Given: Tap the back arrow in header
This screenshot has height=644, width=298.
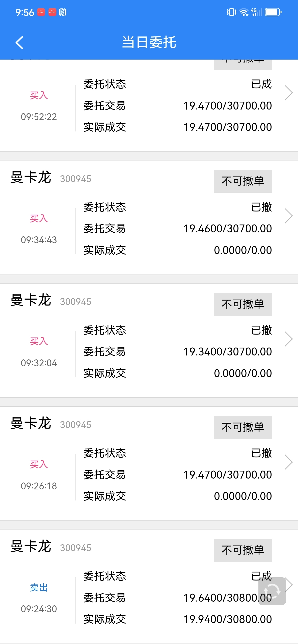Looking at the screenshot, I should coord(19,43).
